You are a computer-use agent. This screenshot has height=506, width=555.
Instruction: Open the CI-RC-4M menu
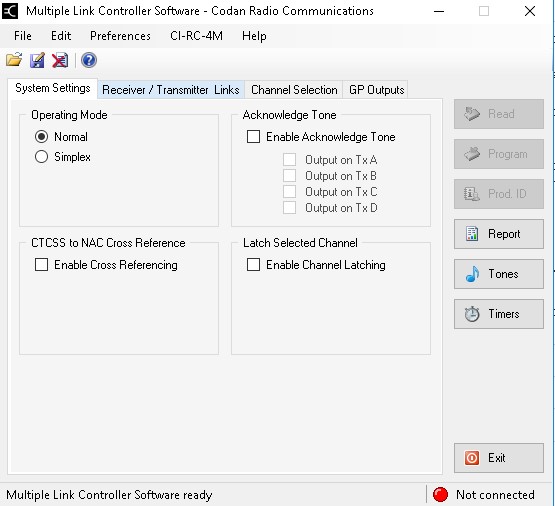coord(196,36)
